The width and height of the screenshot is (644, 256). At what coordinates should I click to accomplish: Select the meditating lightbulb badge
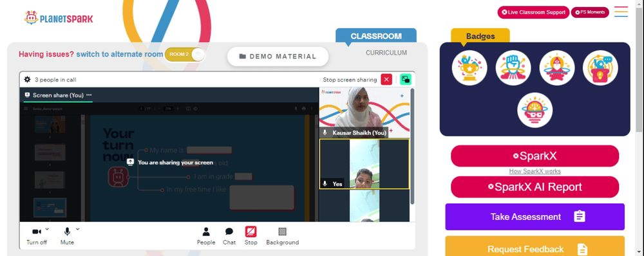[x=556, y=68]
